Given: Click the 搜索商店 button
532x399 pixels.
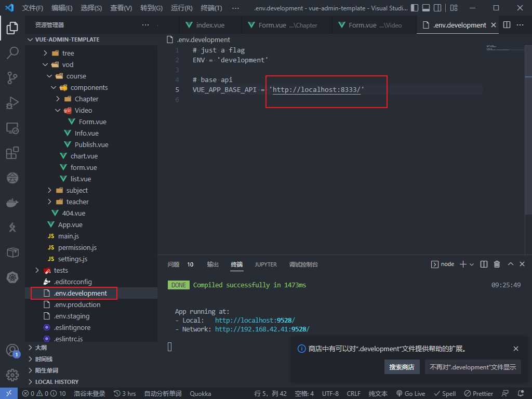Looking at the screenshot, I should coord(402,367).
